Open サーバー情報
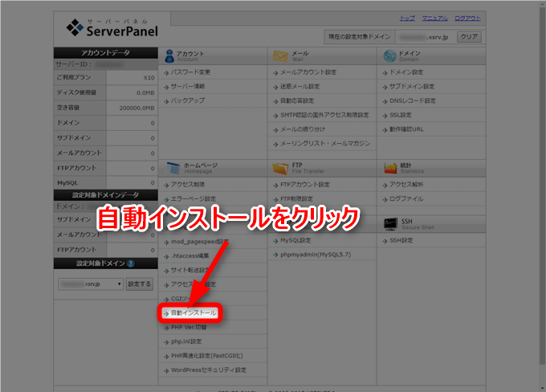Viewport: 546px width, 392px height. pos(188,87)
